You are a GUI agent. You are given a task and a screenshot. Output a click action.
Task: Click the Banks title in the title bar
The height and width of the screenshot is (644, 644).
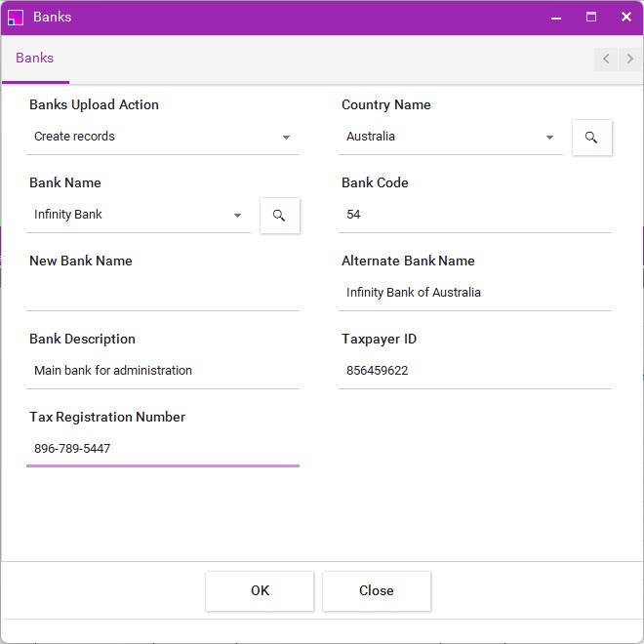(x=52, y=17)
